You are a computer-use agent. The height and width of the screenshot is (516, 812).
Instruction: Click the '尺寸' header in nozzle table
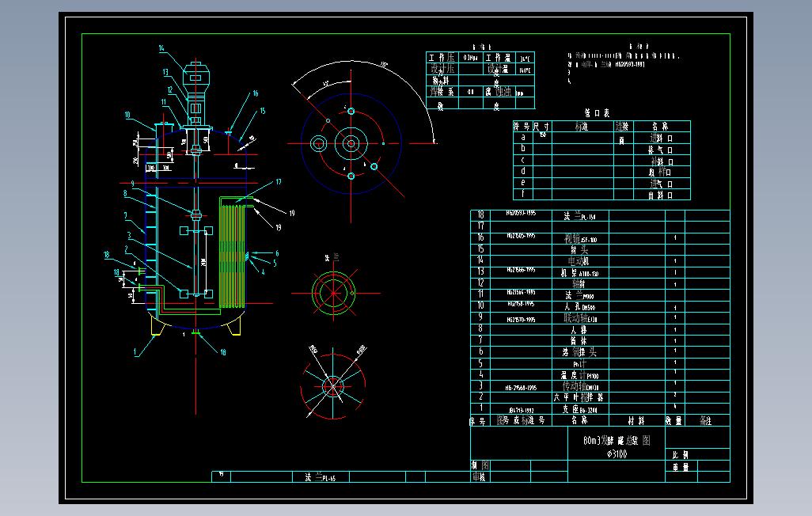pyautogui.click(x=541, y=127)
